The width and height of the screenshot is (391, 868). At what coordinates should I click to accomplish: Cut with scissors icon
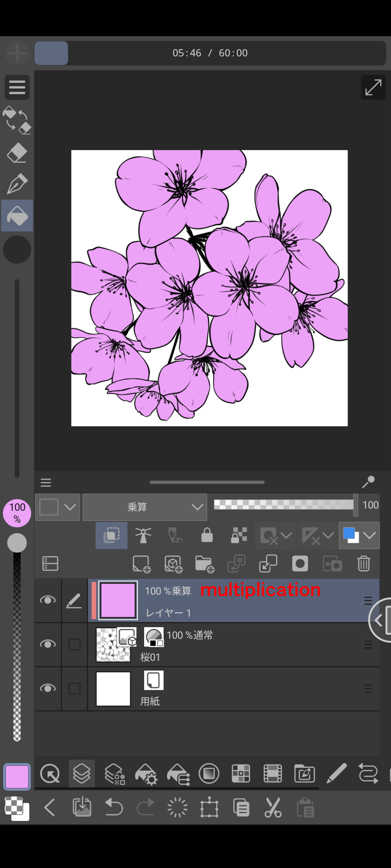click(273, 808)
